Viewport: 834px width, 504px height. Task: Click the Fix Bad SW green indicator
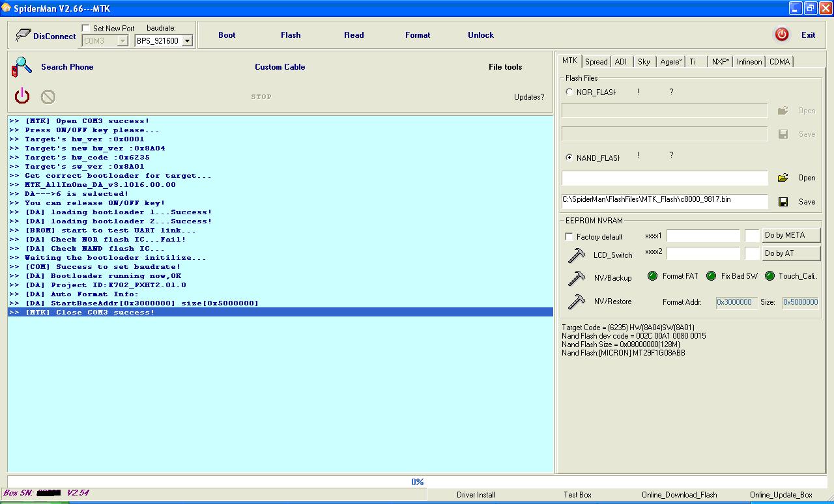click(x=711, y=276)
